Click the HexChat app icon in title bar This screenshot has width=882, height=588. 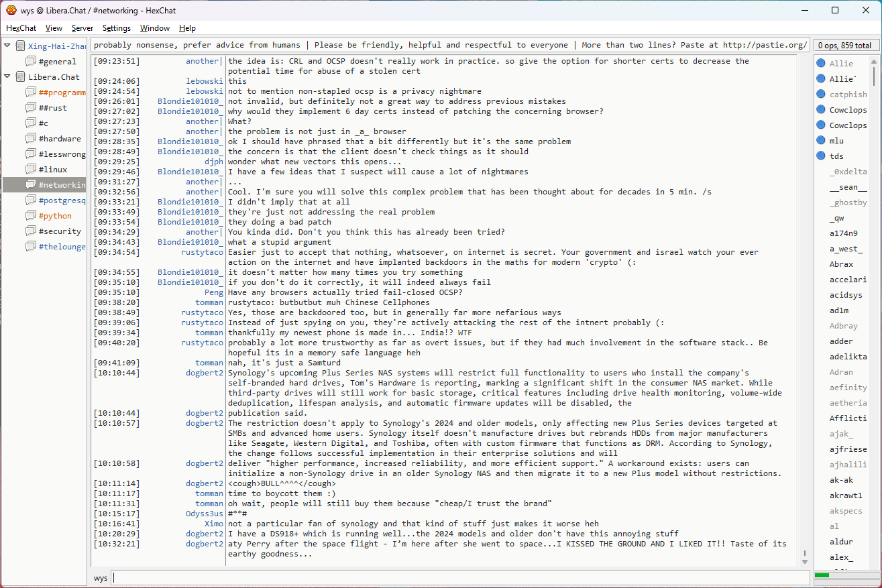tap(11, 10)
